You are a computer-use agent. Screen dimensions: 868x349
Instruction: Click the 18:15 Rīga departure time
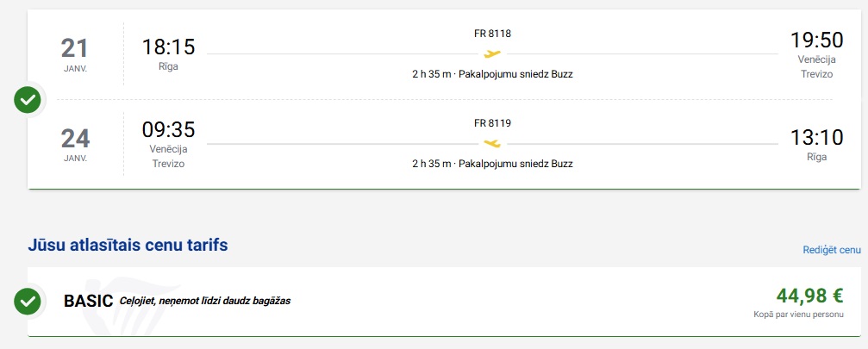[168, 47]
